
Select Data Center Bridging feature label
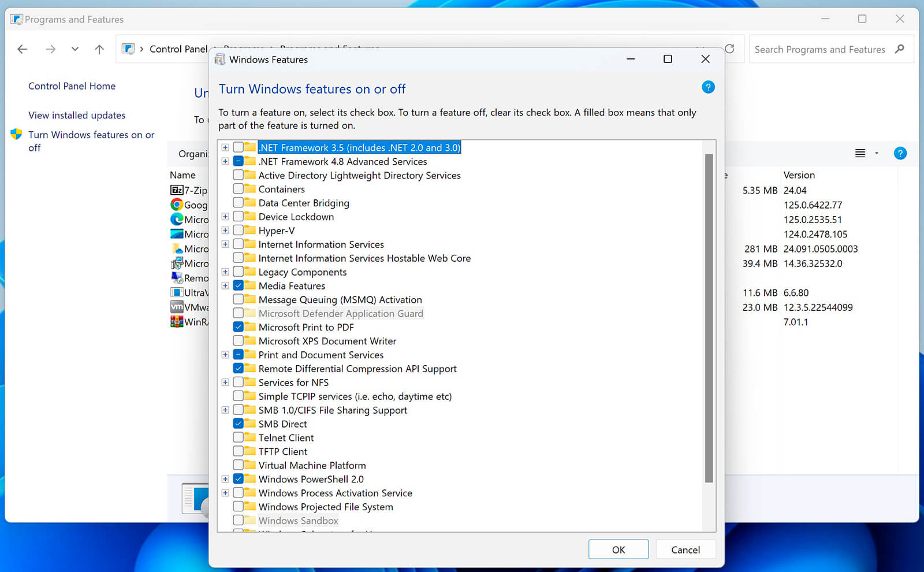tap(304, 203)
